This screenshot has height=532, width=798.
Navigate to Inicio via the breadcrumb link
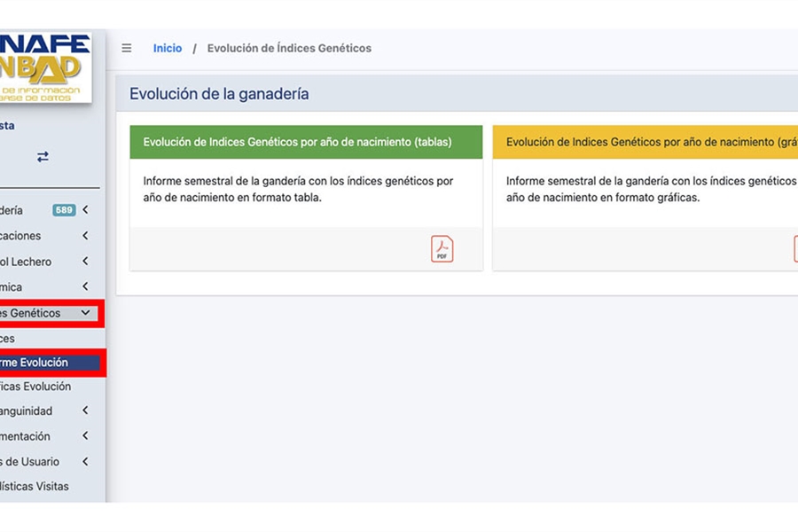click(167, 48)
